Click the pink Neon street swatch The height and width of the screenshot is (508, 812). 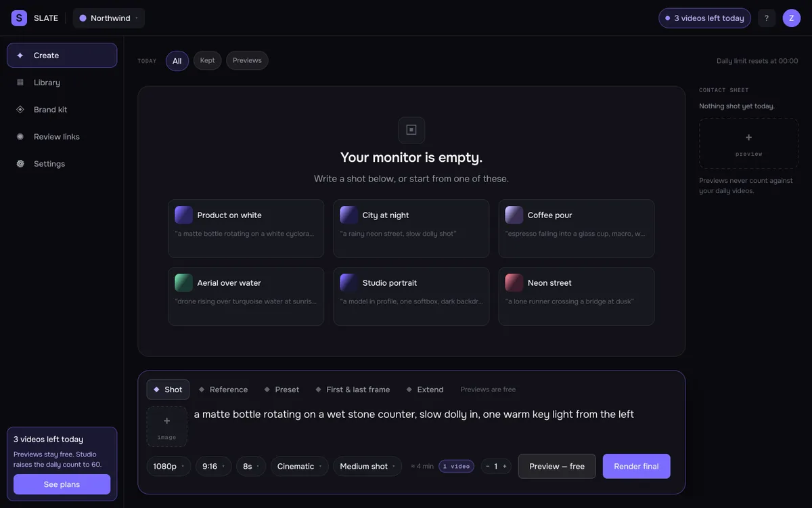pyautogui.click(x=514, y=282)
